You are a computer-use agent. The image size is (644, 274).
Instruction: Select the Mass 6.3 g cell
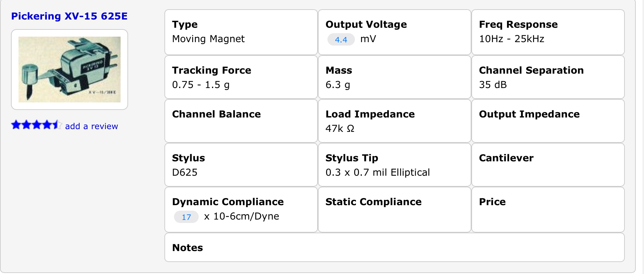pos(395,77)
